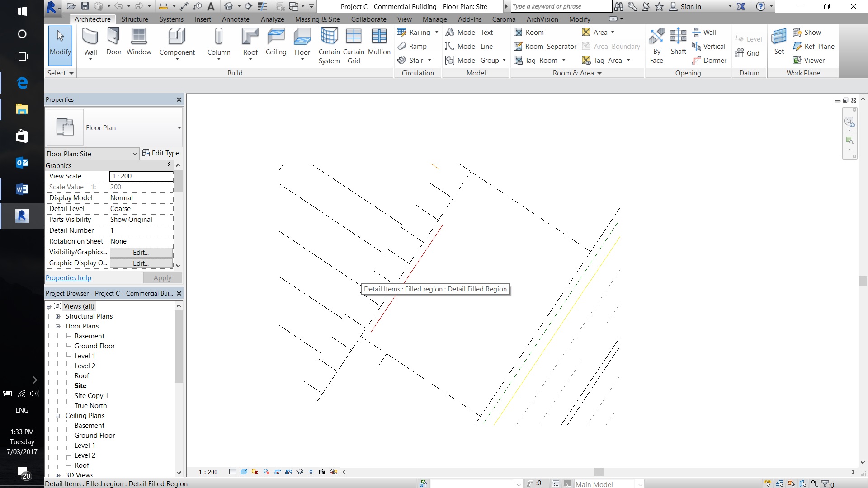
Task: Toggle Reveal Hidden Elements lightbulb
Action: click(x=311, y=472)
